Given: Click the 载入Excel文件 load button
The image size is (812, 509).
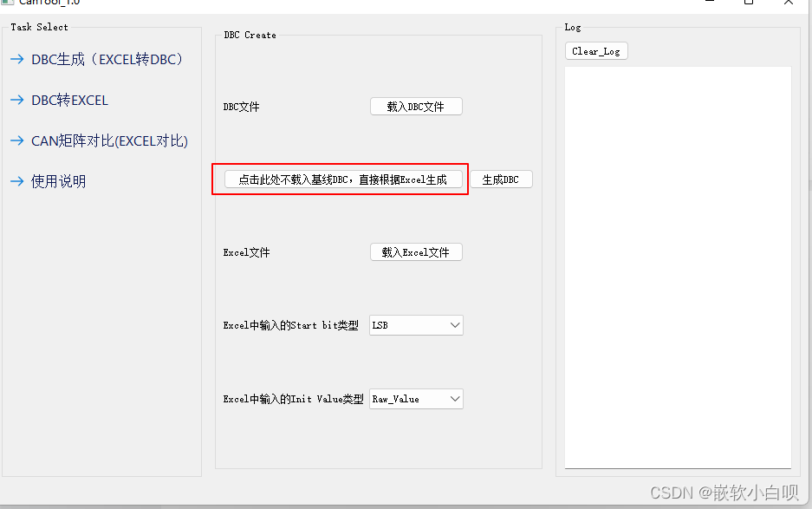Looking at the screenshot, I should (x=416, y=252).
